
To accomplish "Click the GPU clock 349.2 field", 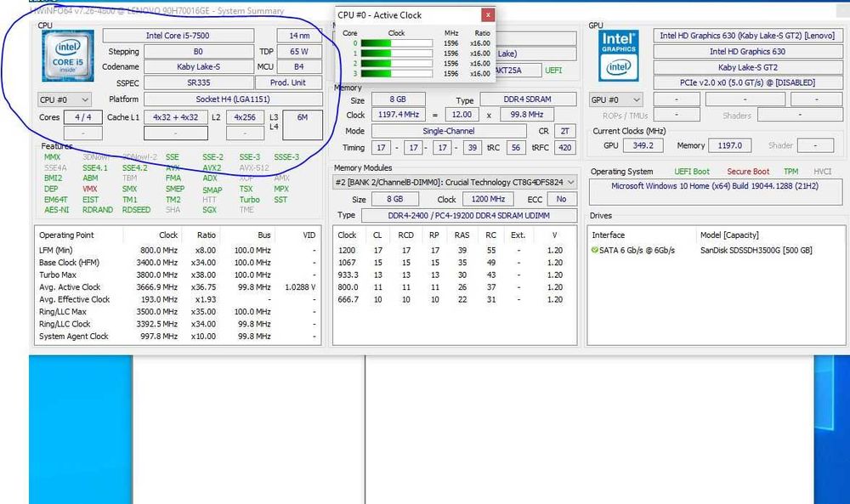I will (x=643, y=145).
